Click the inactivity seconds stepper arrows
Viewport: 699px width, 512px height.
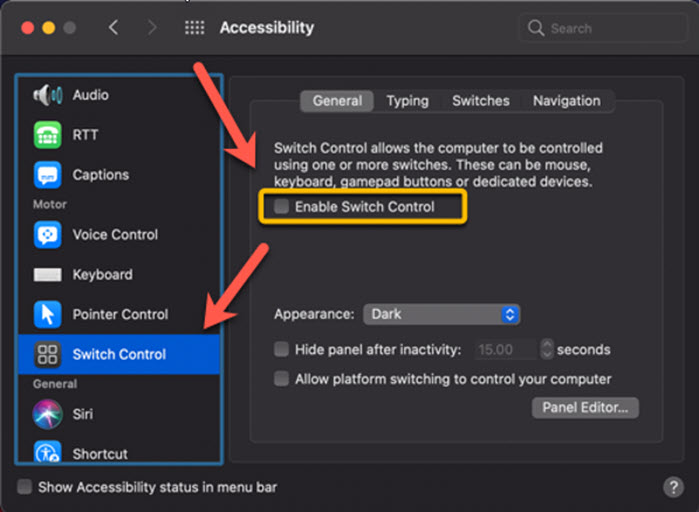547,349
